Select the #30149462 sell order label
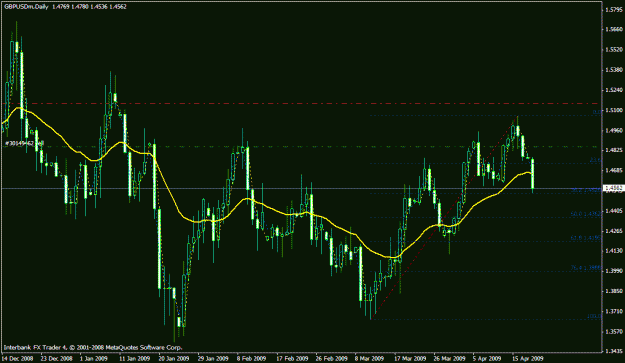The height and width of the screenshot is (363, 625). tap(24, 143)
